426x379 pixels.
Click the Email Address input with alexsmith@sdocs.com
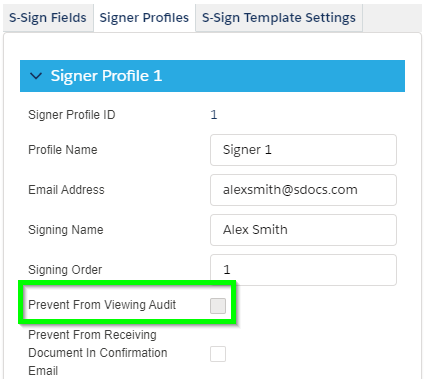(x=303, y=190)
